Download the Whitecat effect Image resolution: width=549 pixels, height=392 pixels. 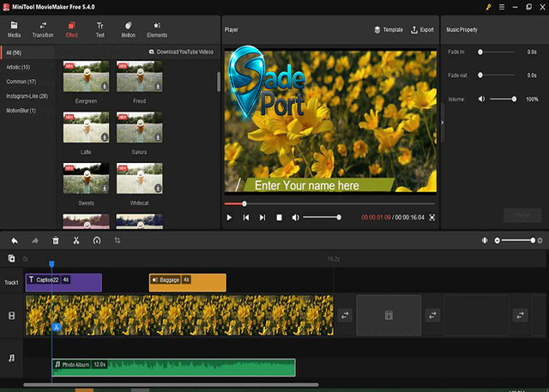coord(158,189)
